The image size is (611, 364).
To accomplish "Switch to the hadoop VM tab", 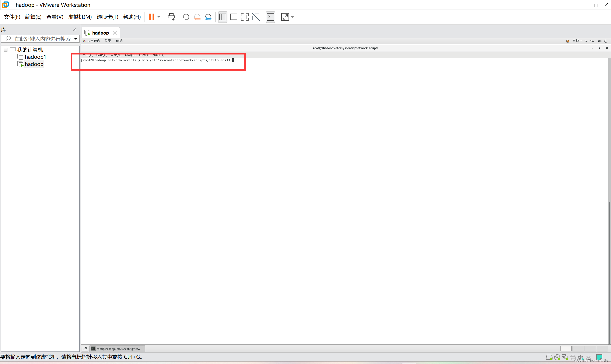I will point(100,33).
